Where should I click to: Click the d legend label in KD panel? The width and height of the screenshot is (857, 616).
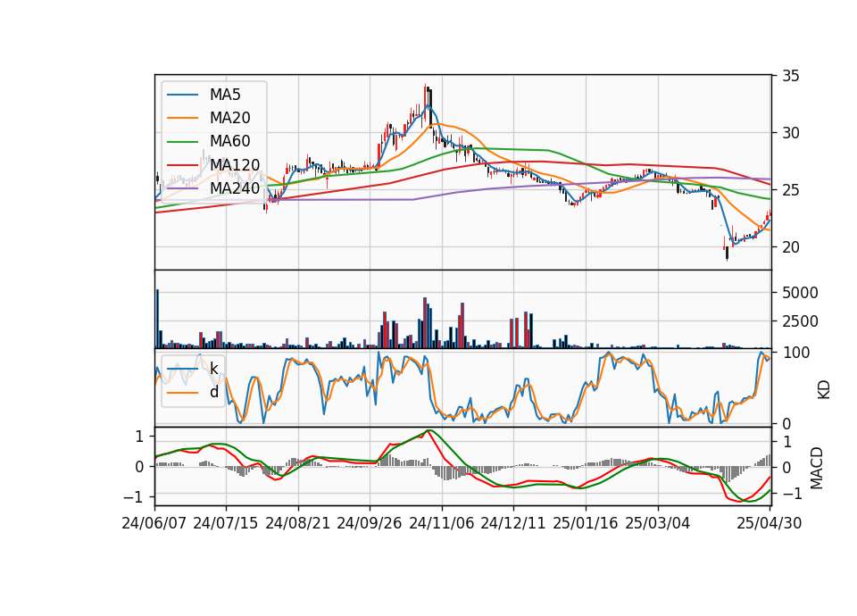coord(213,392)
